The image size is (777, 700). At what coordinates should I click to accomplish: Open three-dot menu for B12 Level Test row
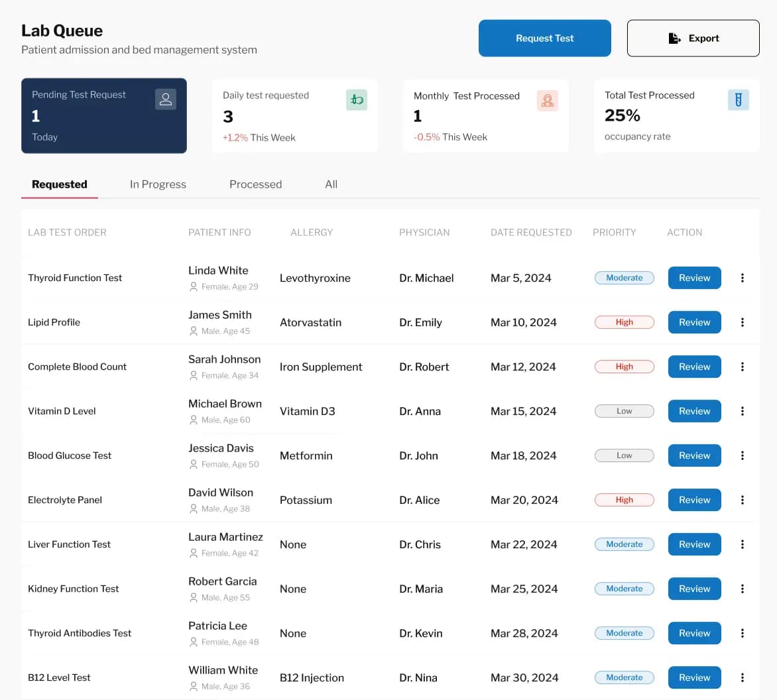pos(742,677)
